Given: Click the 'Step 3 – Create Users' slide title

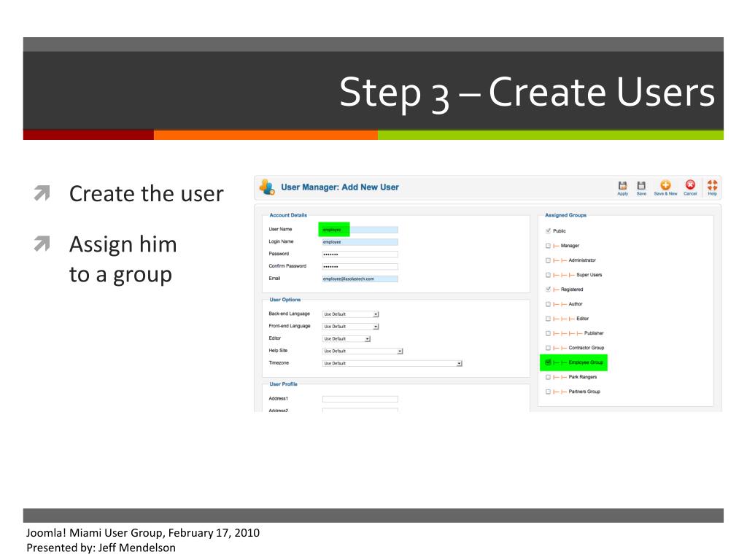Looking at the screenshot, I should [x=527, y=93].
